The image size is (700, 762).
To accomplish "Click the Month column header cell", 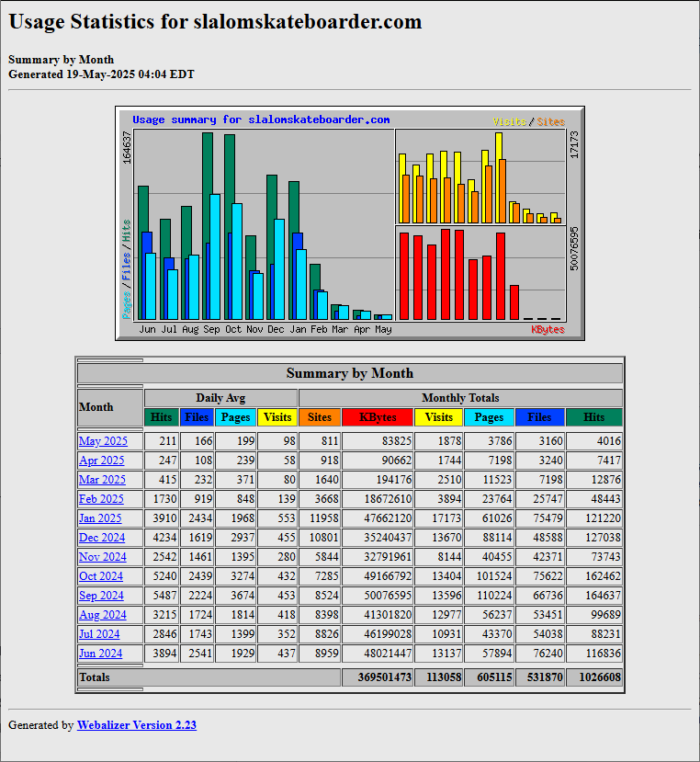I will (110, 407).
